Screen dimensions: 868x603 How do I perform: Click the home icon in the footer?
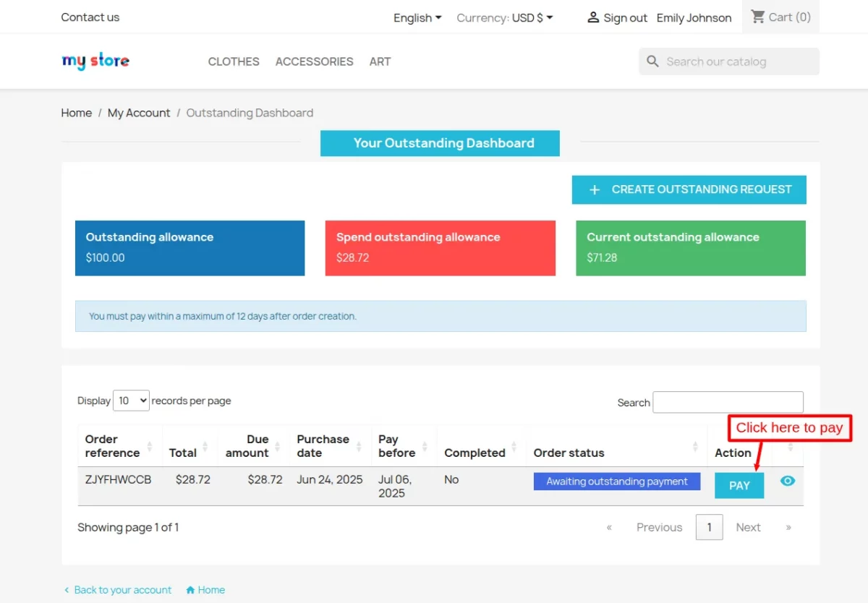190,590
